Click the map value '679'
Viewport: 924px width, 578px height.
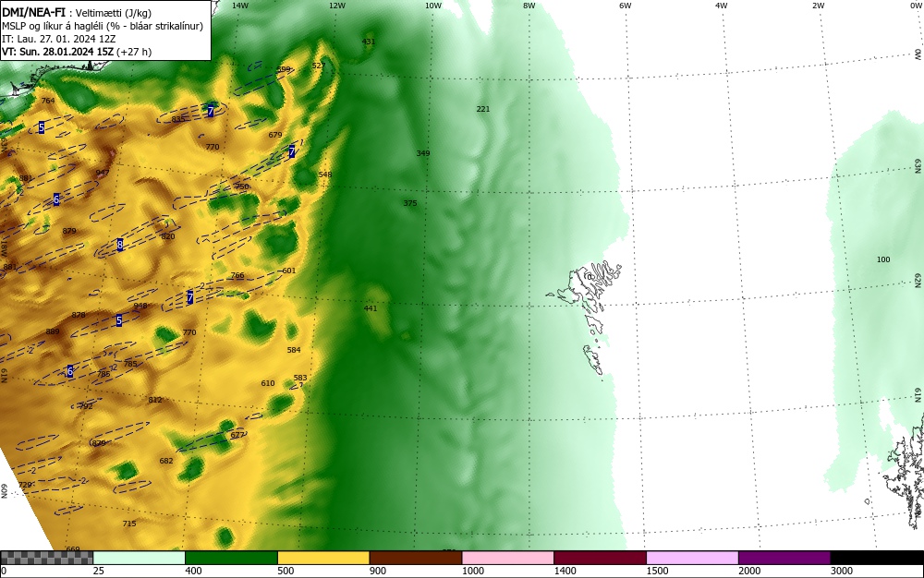coord(275,135)
